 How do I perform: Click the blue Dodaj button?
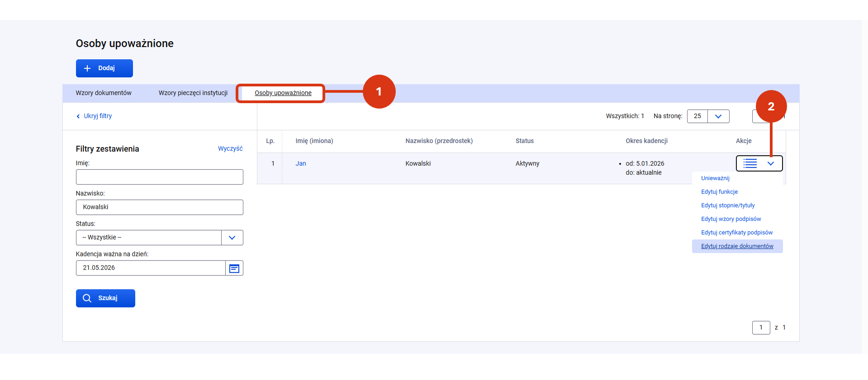(x=104, y=68)
